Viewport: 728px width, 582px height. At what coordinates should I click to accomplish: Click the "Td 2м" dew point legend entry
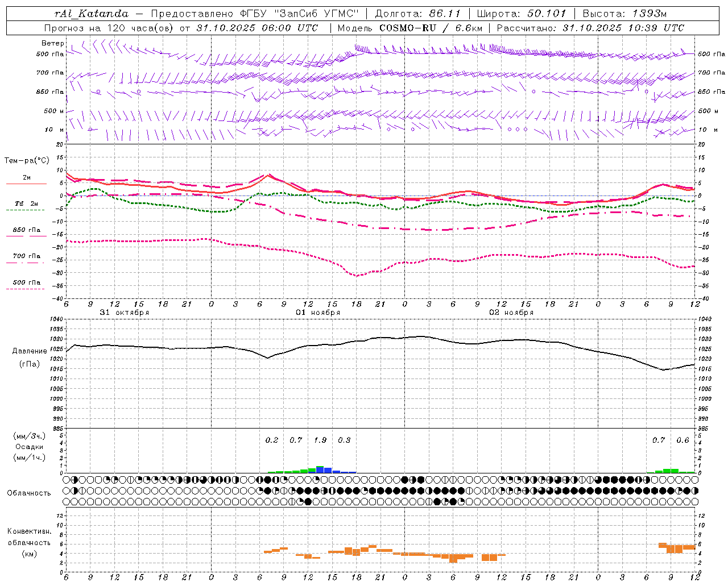(x=27, y=203)
